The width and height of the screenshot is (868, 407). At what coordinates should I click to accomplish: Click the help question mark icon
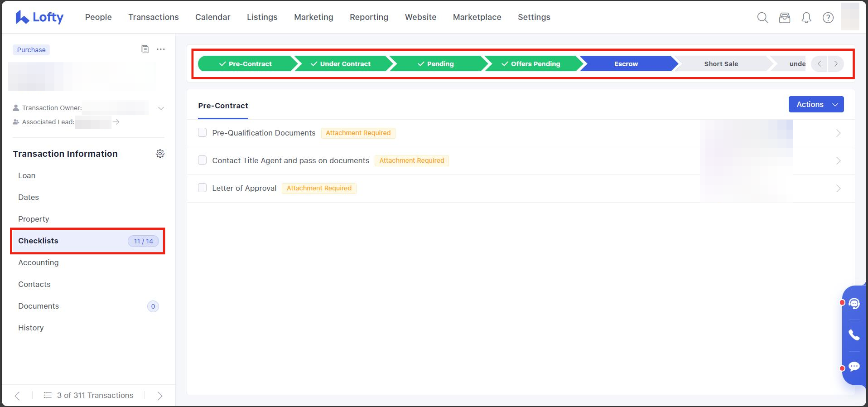coord(828,18)
